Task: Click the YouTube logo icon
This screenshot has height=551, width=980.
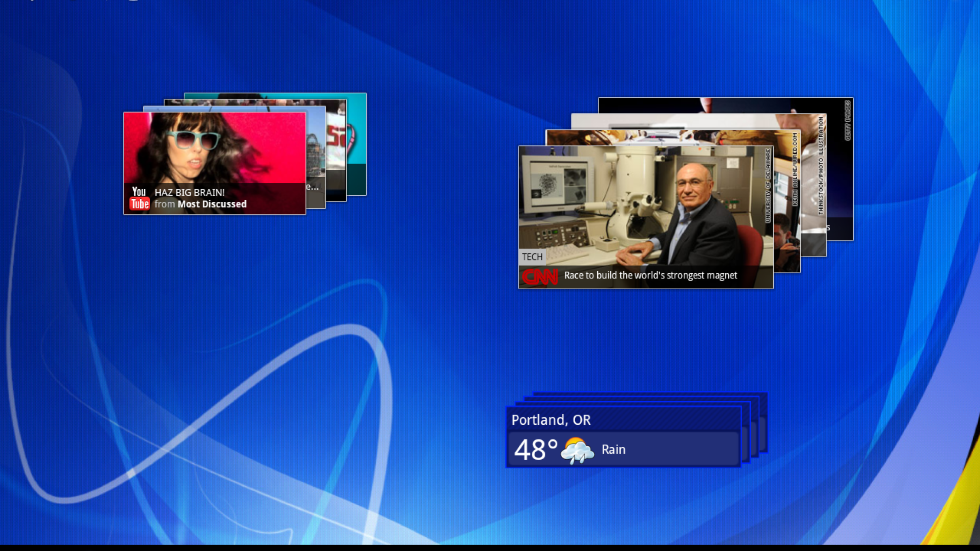Action: (139, 198)
